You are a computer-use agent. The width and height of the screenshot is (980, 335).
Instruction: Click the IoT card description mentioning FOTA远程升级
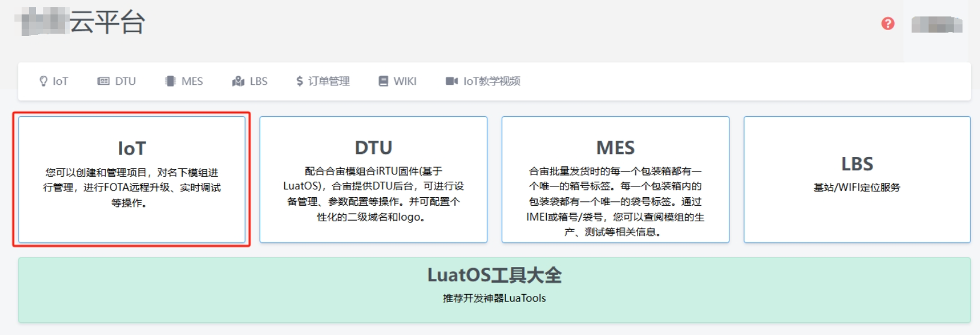132,188
